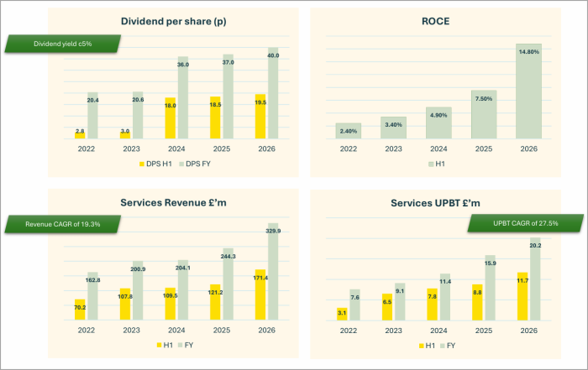Click the 36.0 DPS FY bar
Image resolution: width=588 pixels, height=370 pixels.
183,97
